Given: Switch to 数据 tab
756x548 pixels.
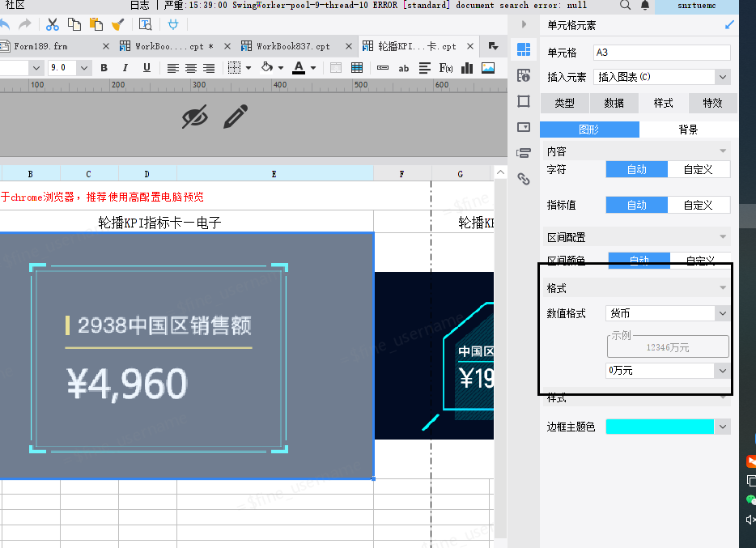Looking at the screenshot, I should pos(614,103).
